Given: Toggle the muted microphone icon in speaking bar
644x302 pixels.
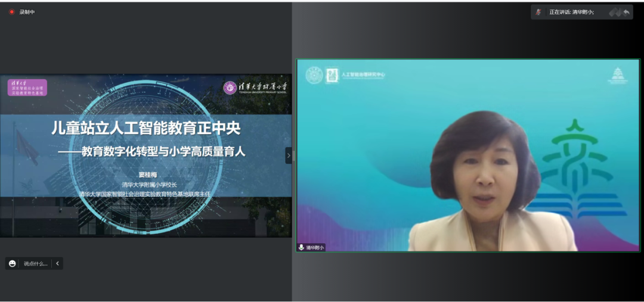Looking at the screenshot, I should tap(538, 12).
